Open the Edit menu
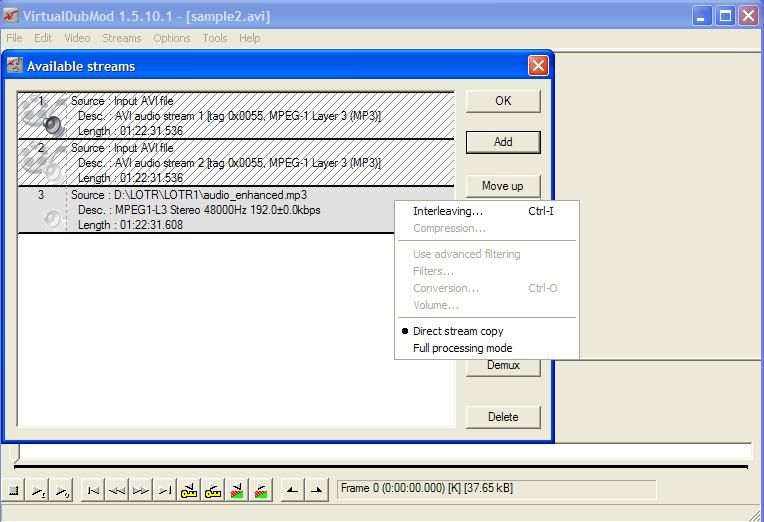The image size is (764, 522). (x=43, y=38)
